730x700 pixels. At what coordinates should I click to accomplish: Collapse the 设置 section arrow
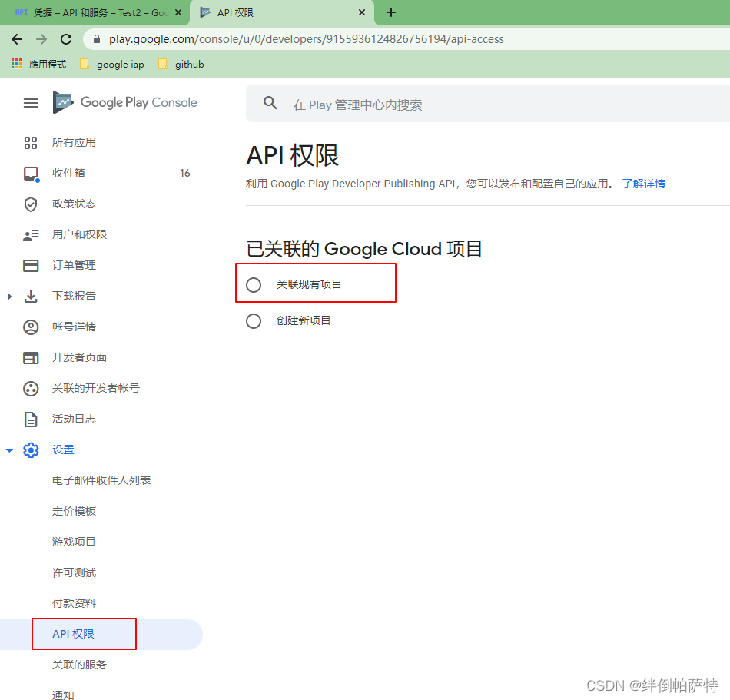pos(9,450)
